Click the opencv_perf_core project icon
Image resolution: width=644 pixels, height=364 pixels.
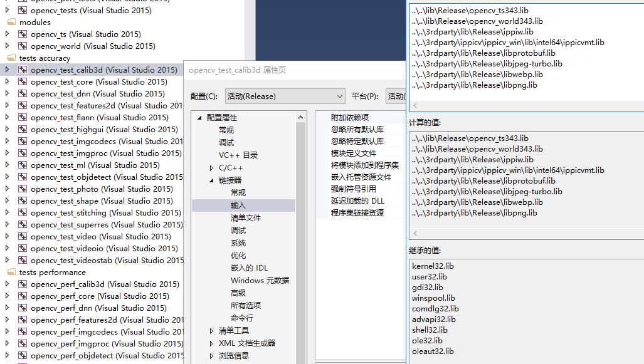(23, 296)
